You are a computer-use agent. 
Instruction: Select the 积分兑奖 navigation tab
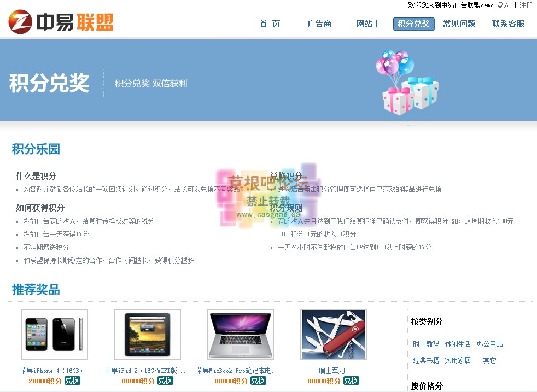(413, 24)
